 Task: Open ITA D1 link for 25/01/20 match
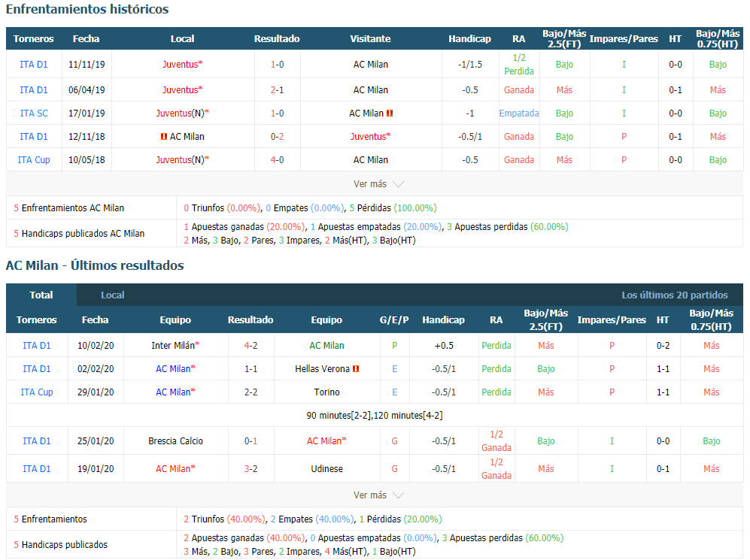coord(37,441)
